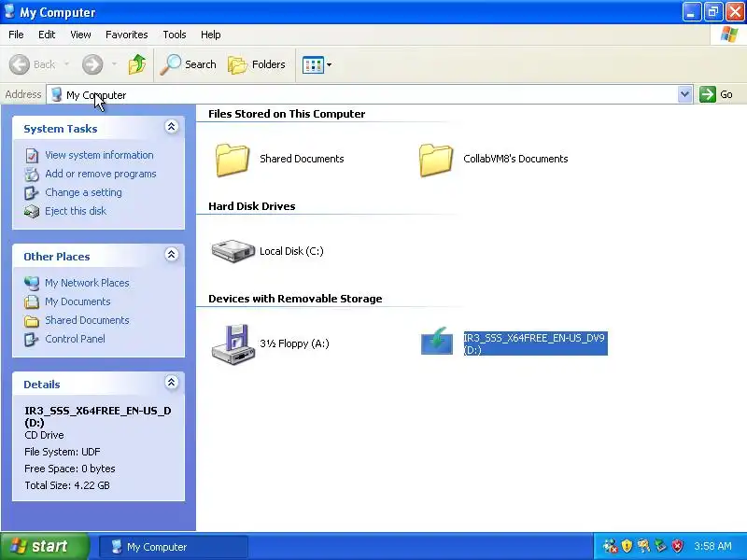Screen dimensions: 747x560
Task: Click the Eject this disk drive icon
Action: point(32,211)
